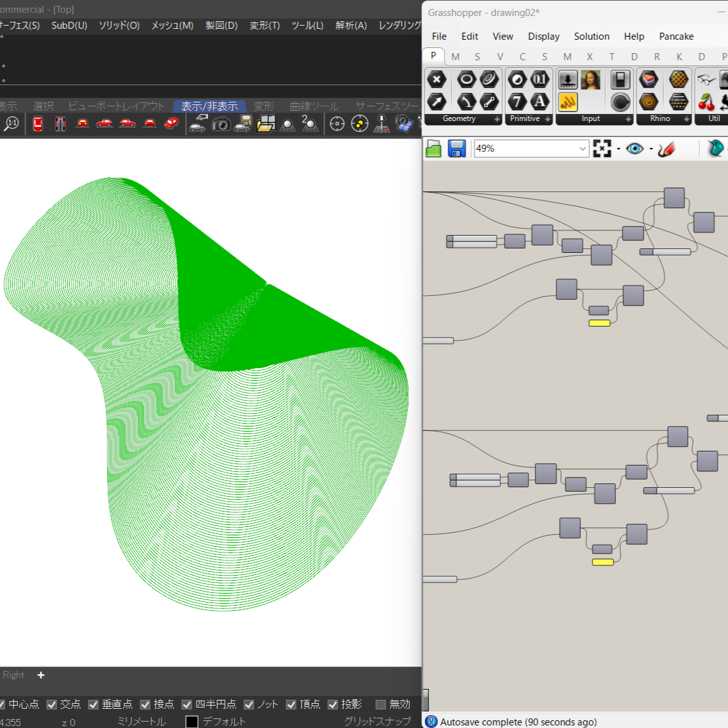Select the red car perspective view icon

[x=172, y=124]
